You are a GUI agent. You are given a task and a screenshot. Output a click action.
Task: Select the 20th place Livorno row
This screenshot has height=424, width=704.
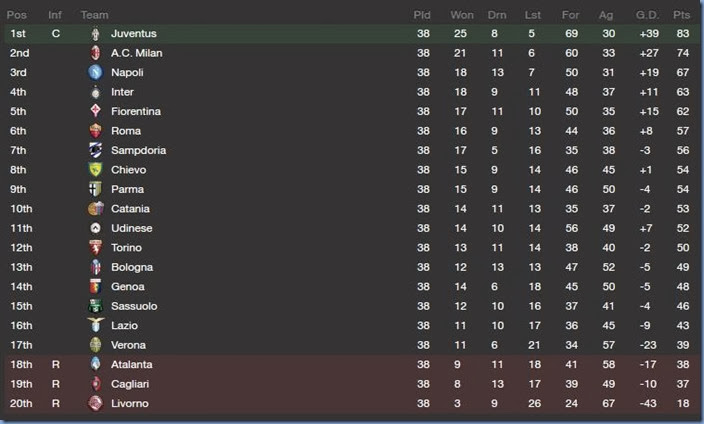point(350,404)
